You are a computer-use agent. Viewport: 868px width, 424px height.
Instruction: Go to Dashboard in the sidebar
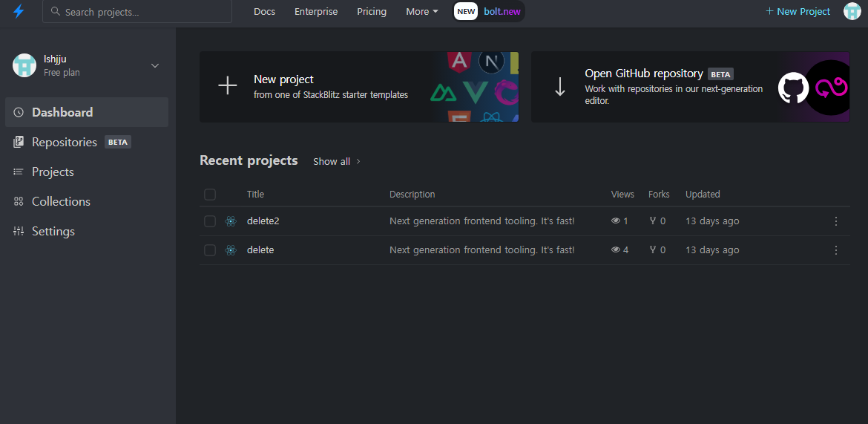click(x=87, y=113)
